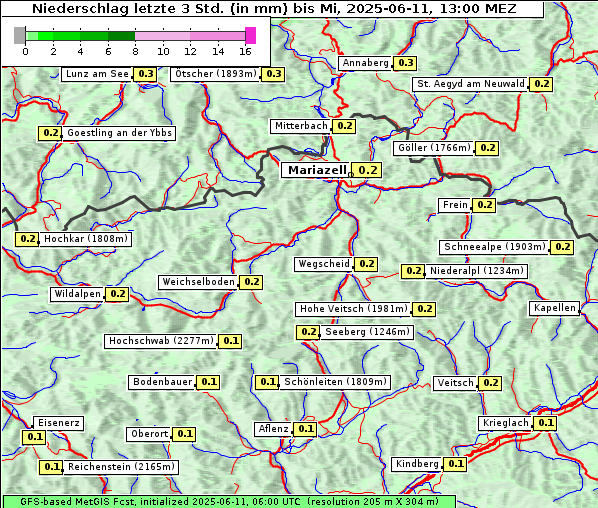
Task: Select the Göller (1766m) label
Action: (x=434, y=148)
